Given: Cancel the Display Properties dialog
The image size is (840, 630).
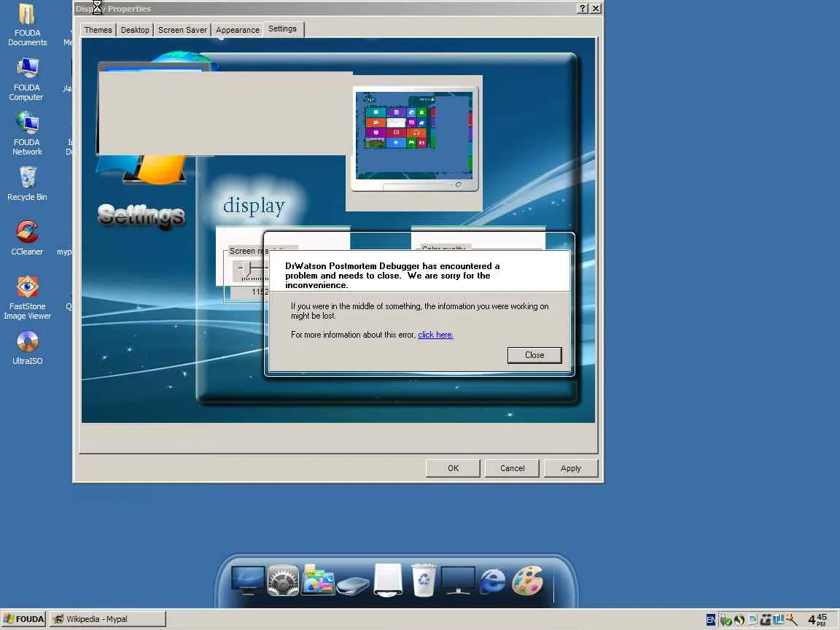Looking at the screenshot, I should (512, 468).
